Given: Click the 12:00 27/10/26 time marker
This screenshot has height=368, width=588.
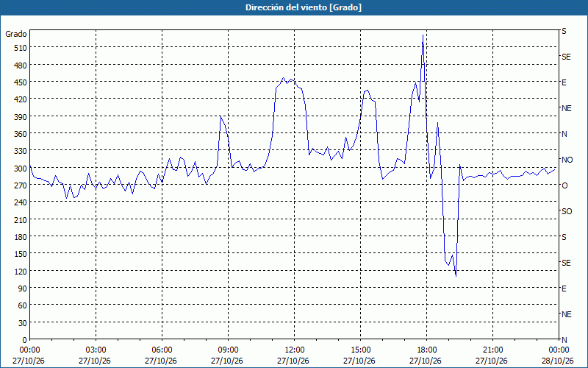Looking at the screenshot, I should click(294, 355).
